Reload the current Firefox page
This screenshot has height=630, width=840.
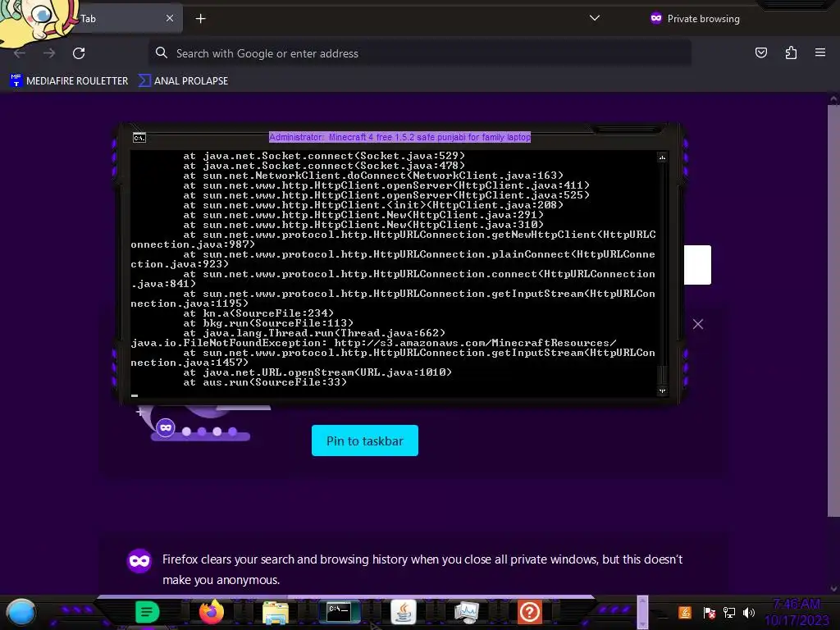[x=79, y=53]
